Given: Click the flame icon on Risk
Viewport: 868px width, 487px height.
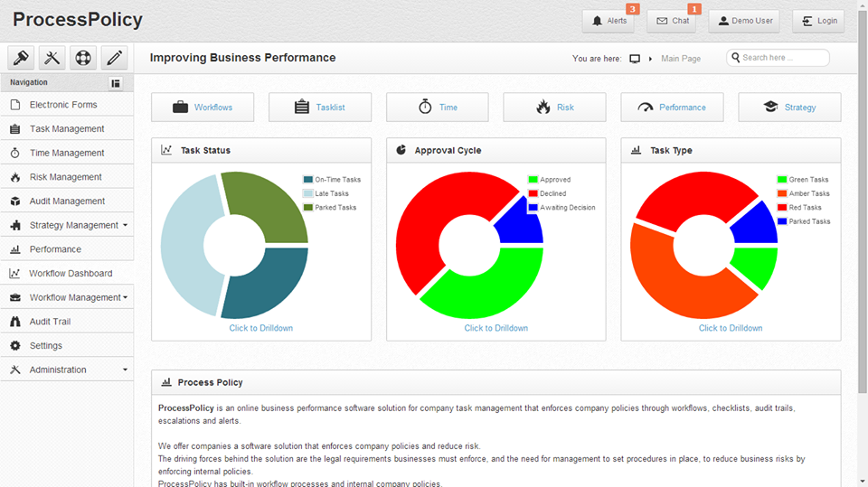Looking at the screenshot, I should [x=543, y=107].
